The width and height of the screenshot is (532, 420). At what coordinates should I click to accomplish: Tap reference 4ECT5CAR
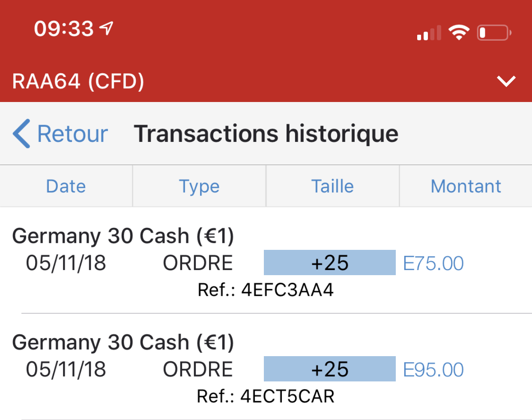pyautogui.click(x=266, y=396)
